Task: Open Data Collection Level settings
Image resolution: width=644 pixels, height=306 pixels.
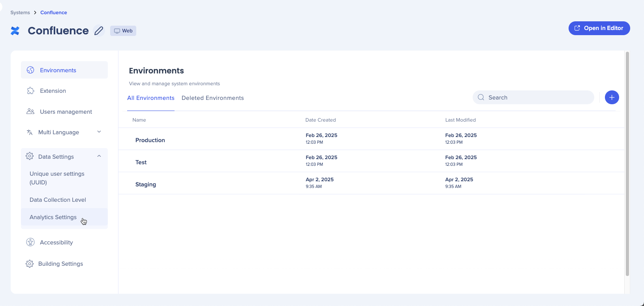Action: point(58,200)
